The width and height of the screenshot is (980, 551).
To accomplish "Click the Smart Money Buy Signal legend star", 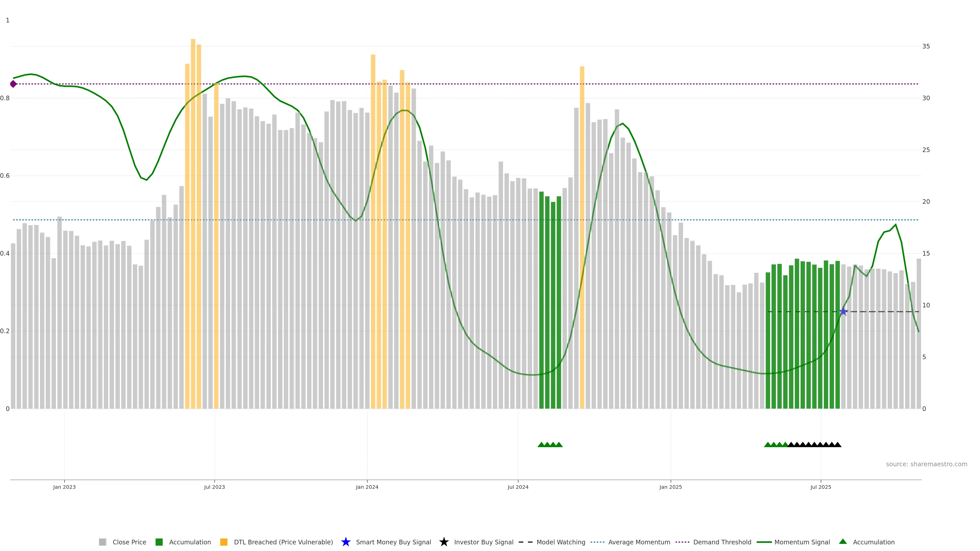I will pos(346,542).
